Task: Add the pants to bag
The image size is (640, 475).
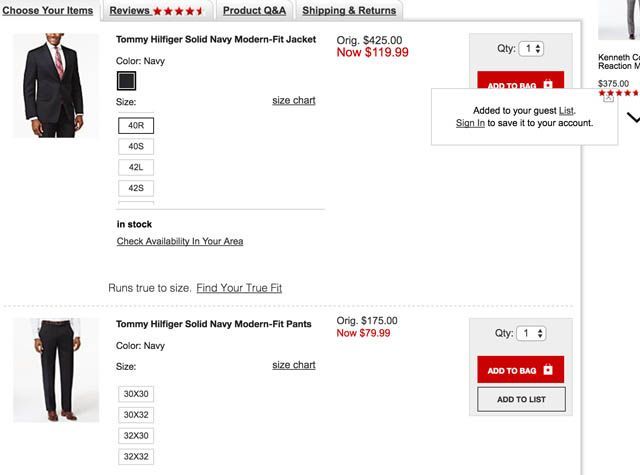Action: [520, 369]
